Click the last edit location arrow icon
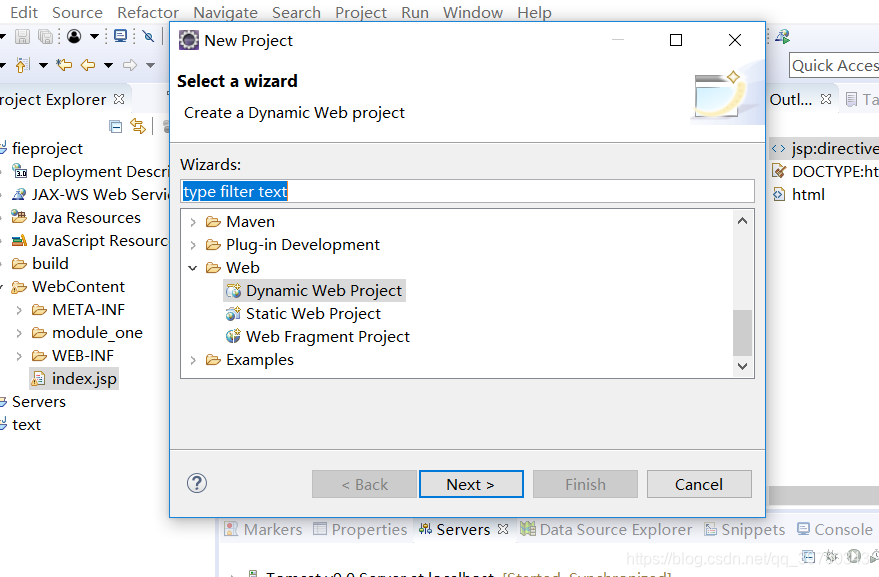The height and width of the screenshot is (577, 879). tap(64, 65)
